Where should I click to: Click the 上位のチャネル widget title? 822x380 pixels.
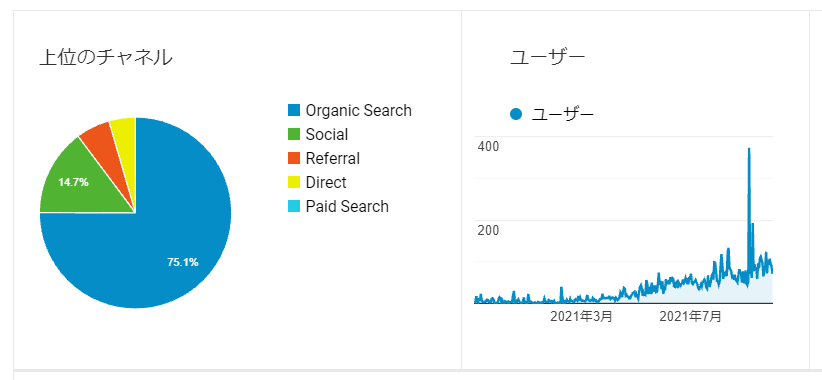click(x=106, y=58)
